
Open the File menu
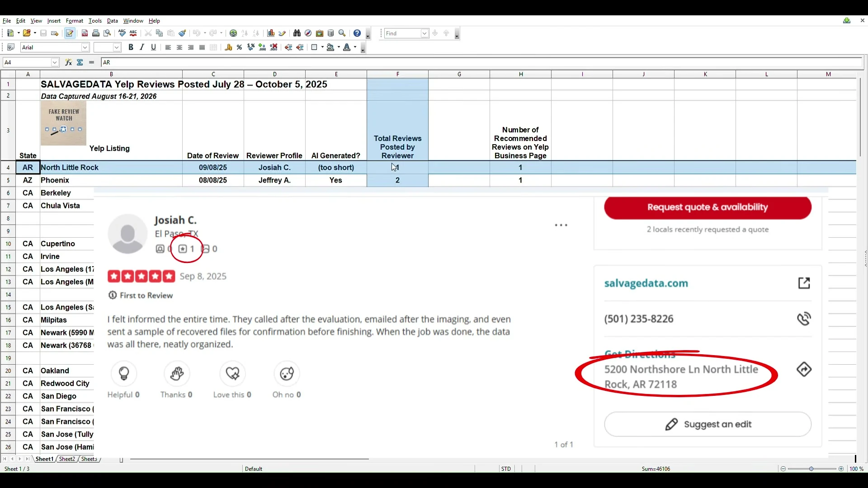[7, 21]
